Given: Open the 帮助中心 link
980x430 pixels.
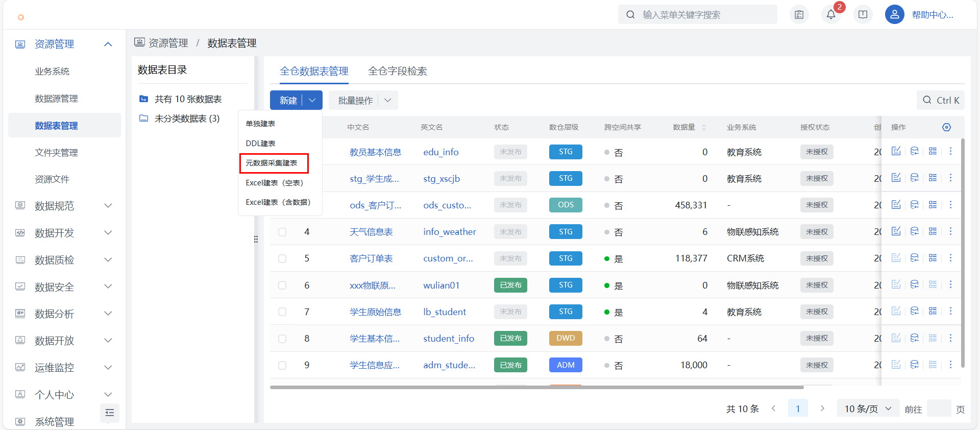Looking at the screenshot, I should coord(933,15).
